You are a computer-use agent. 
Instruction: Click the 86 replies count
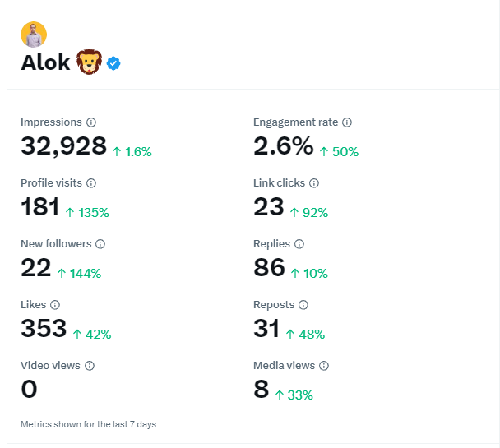pyautogui.click(x=269, y=267)
